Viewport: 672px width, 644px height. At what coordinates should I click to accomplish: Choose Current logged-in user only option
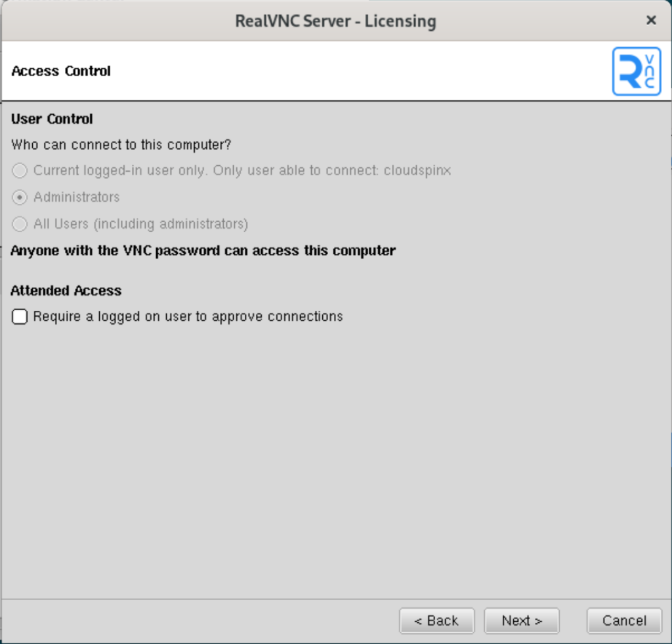(19, 170)
